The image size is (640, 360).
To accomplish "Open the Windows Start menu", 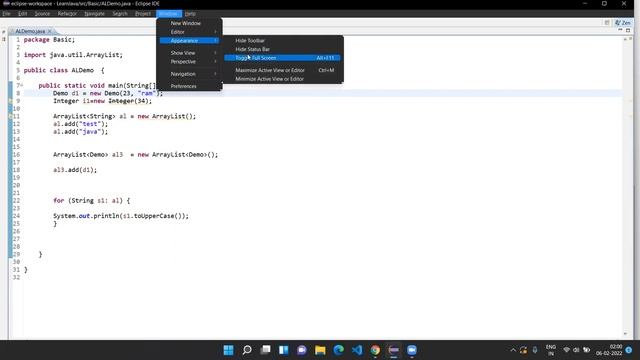I will click(229, 350).
